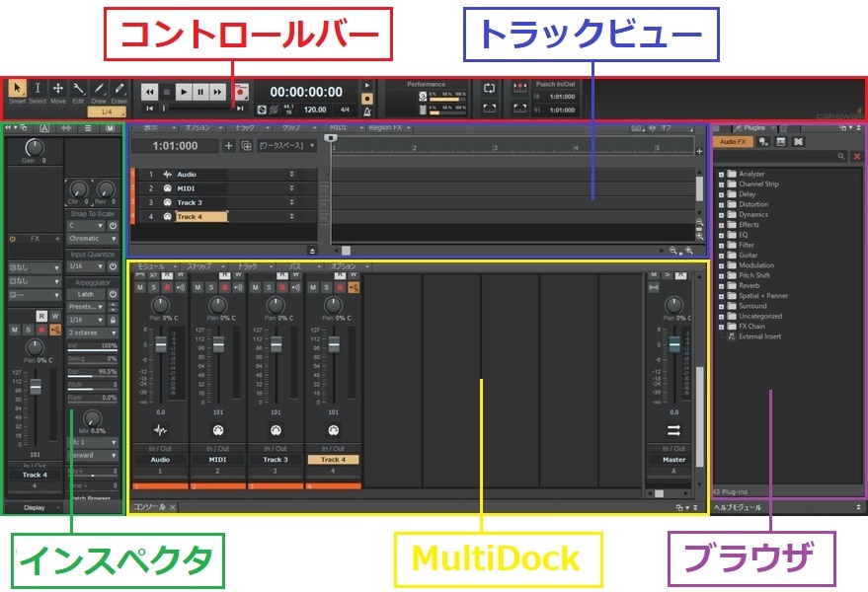
Task: Mute the Audio channel in console
Action: click(x=140, y=288)
